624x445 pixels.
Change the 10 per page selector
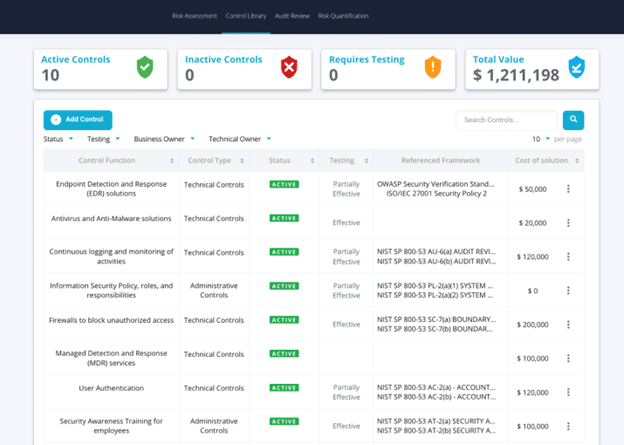tap(541, 139)
